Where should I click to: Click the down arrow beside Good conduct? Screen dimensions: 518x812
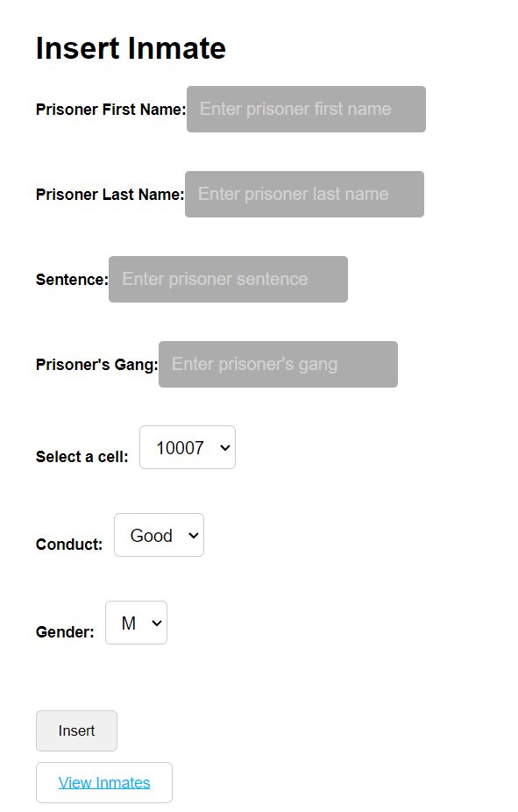(192, 535)
